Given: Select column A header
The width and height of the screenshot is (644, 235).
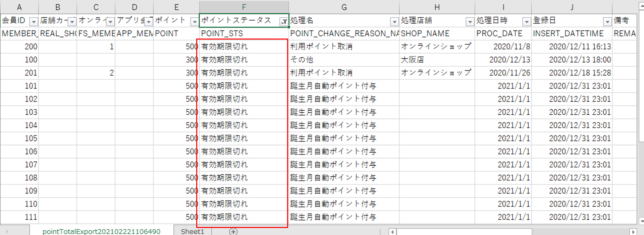Looking at the screenshot, I should pyautogui.click(x=19, y=7).
